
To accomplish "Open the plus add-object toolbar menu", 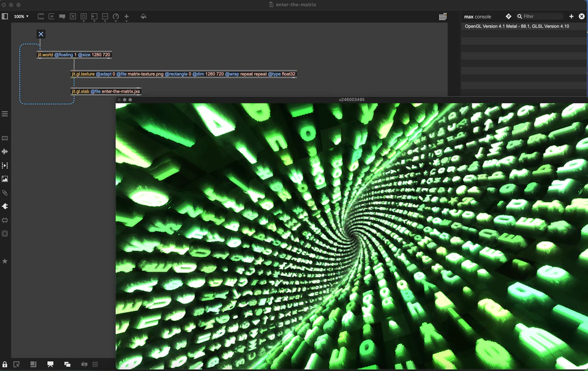I will point(126,17).
